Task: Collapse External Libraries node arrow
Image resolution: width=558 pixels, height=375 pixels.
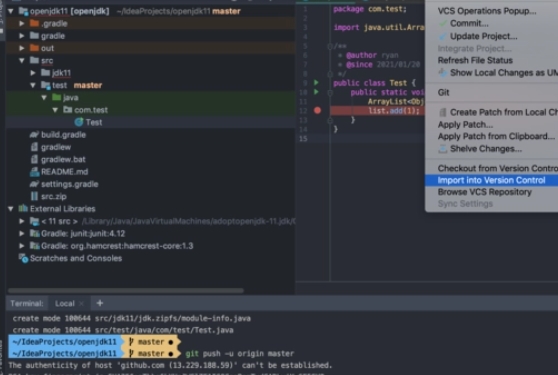Action: [x=11, y=209]
